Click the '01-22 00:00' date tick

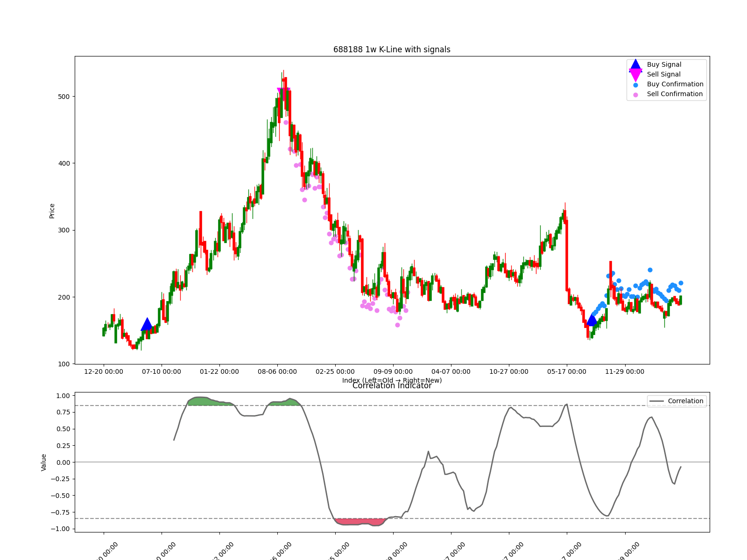(x=219, y=371)
